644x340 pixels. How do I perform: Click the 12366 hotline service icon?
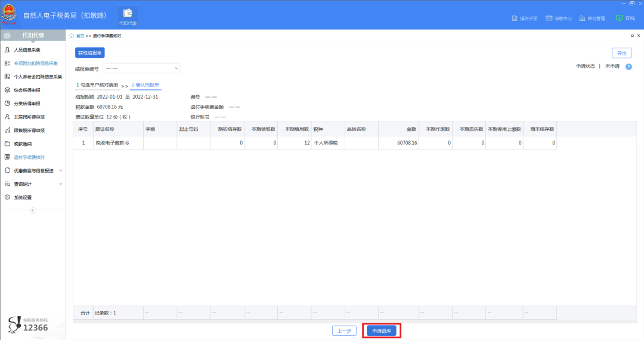point(14,325)
